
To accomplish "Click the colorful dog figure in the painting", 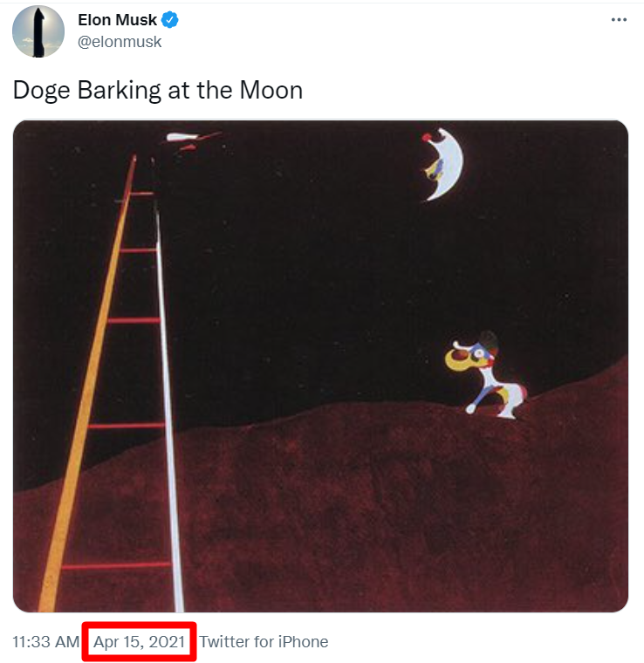I will [x=486, y=376].
